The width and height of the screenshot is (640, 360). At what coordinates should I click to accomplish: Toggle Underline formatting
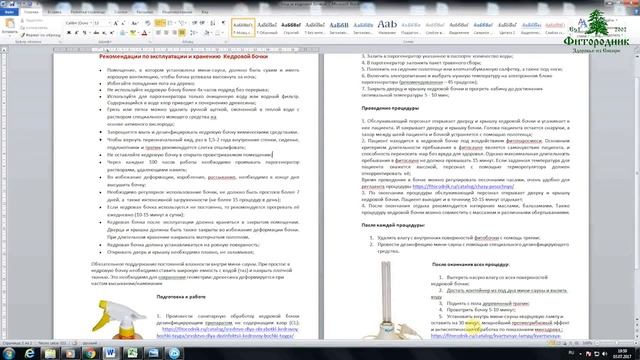click(x=84, y=33)
